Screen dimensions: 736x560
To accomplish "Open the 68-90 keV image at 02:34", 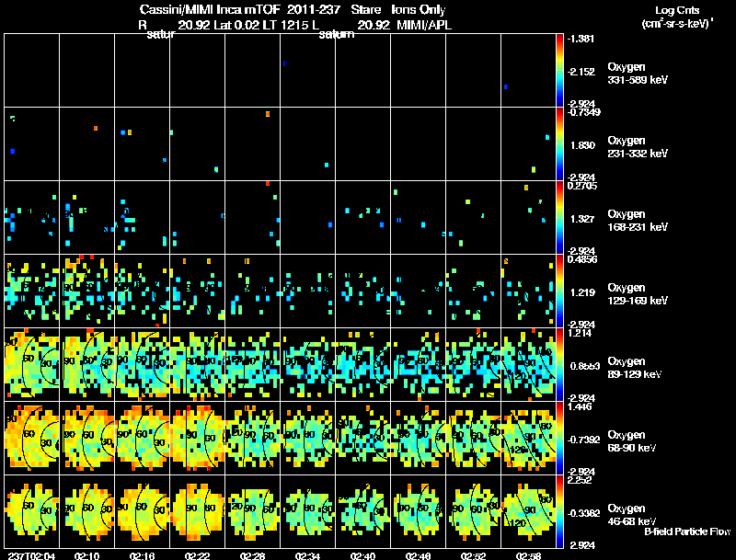I will click(308, 438).
